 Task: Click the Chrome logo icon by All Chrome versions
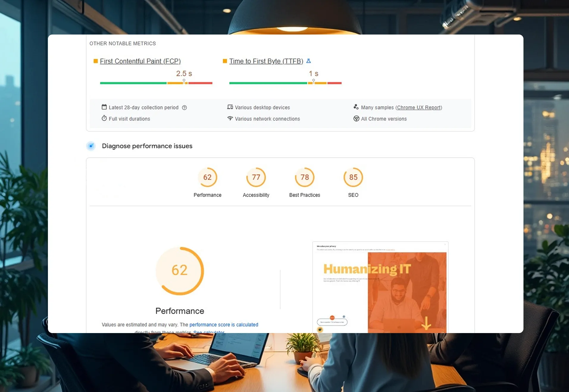[356, 118]
